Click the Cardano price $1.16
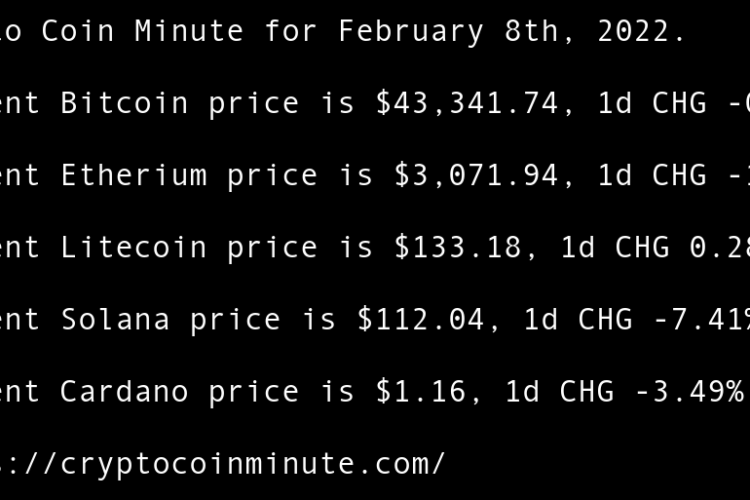 coord(421,391)
